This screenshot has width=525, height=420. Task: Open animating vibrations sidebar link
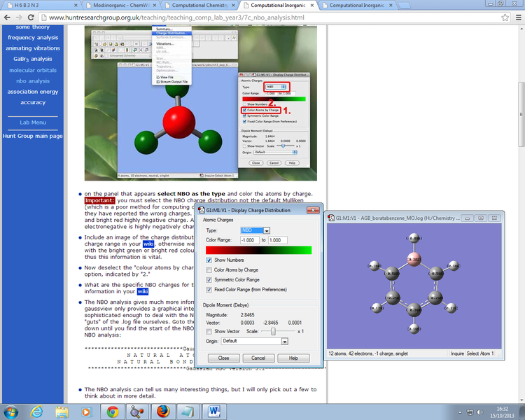tap(33, 48)
